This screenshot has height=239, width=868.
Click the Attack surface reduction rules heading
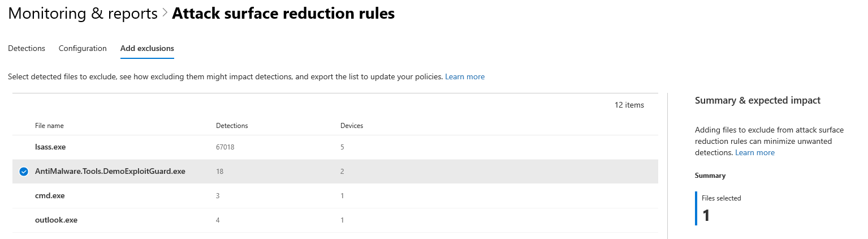(x=283, y=14)
